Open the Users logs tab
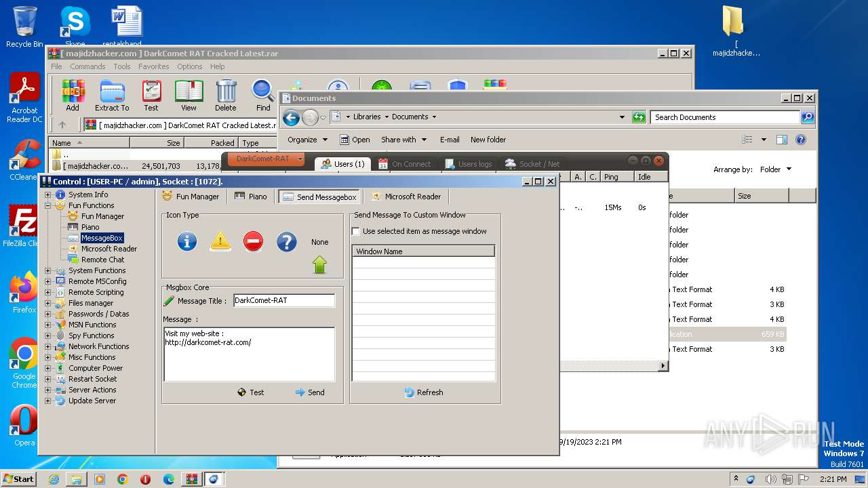The width and height of the screenshot is (868, 488). click(469, 164)
